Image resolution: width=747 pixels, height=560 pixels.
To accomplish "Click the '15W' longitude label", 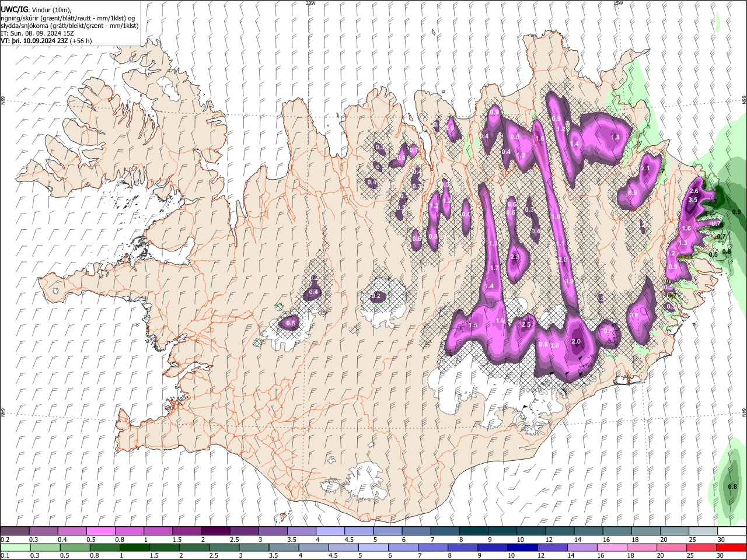I will 617,3.
